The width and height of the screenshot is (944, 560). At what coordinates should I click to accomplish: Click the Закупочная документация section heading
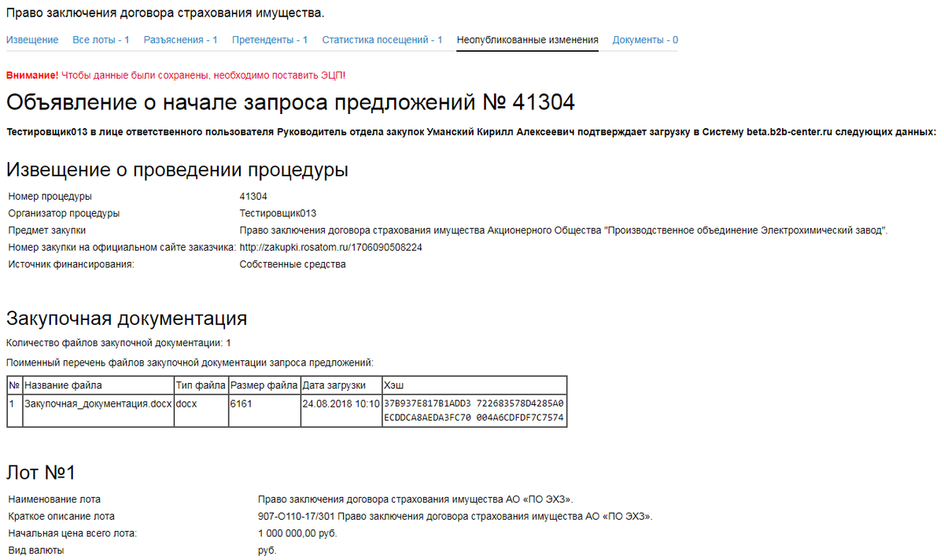(127, 319)
